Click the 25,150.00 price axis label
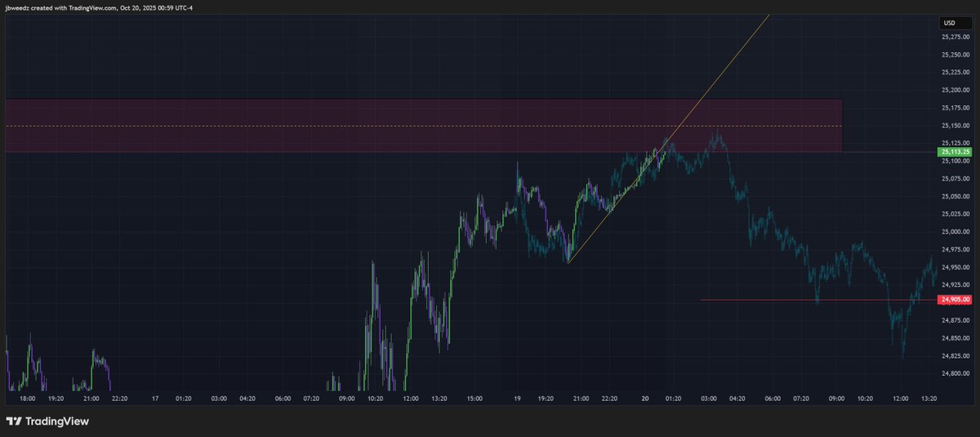 pos(955,126)
